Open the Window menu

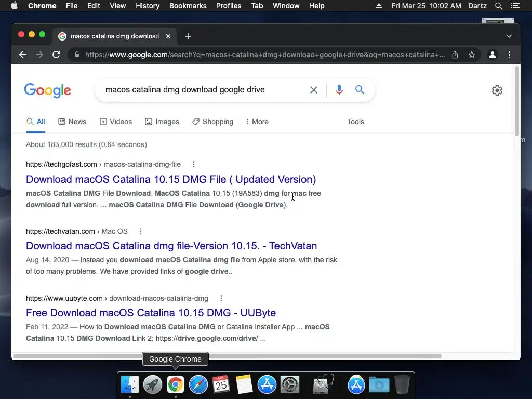[x=286, y=6]
